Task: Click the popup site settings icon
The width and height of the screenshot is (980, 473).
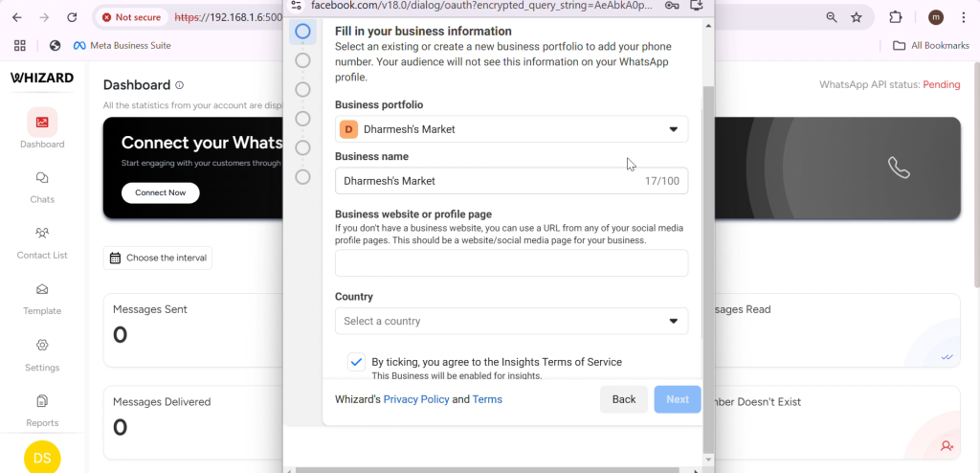Action: [x=297, y=6]
